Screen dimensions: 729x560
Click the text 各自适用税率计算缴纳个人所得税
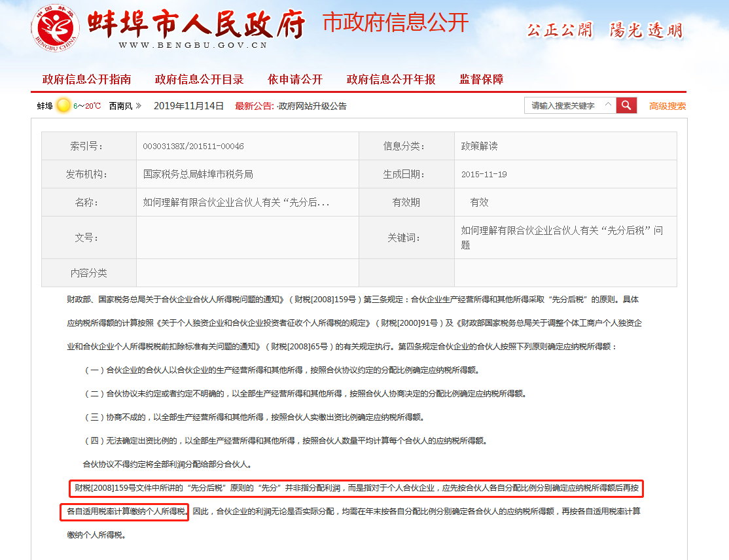pos(127,512)
